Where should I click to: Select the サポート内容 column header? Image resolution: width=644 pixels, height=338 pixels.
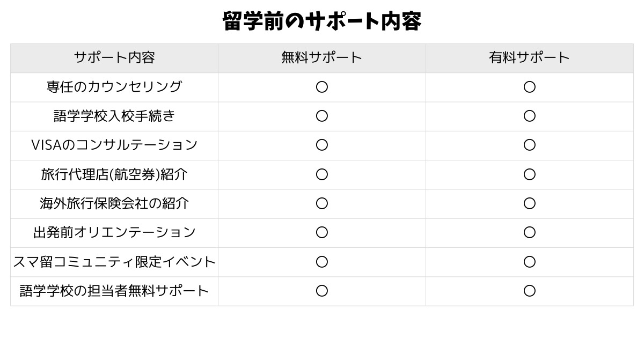point(114,58)
